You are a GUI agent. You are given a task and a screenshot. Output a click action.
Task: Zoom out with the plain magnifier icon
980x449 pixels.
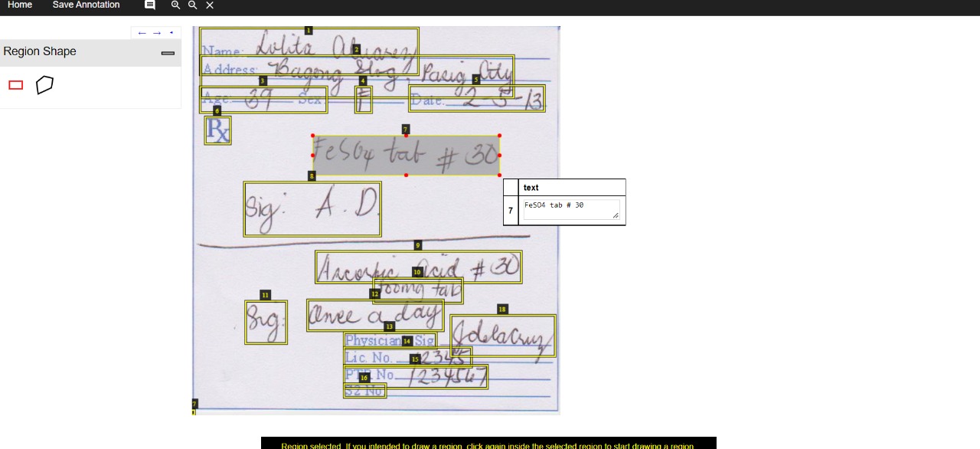pos(192,5)
